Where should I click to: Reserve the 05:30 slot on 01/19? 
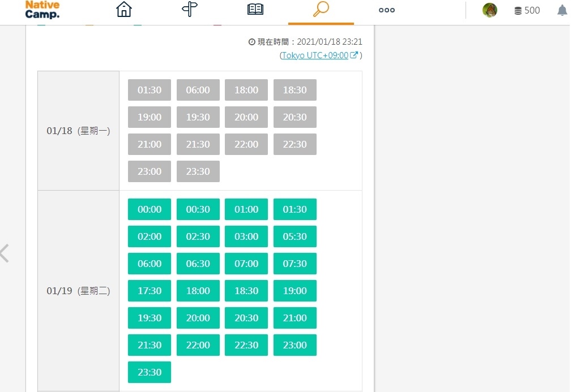click(x=295, y=236)
